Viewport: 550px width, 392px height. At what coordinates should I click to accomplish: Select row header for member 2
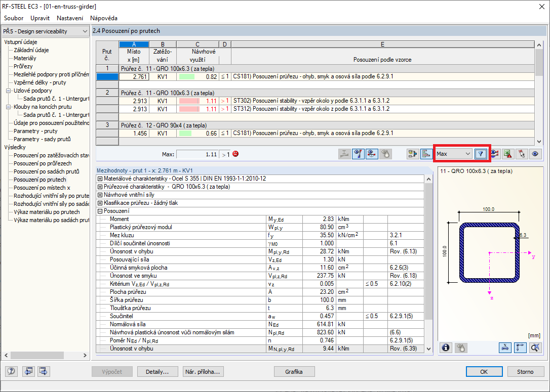click(107, 93)
